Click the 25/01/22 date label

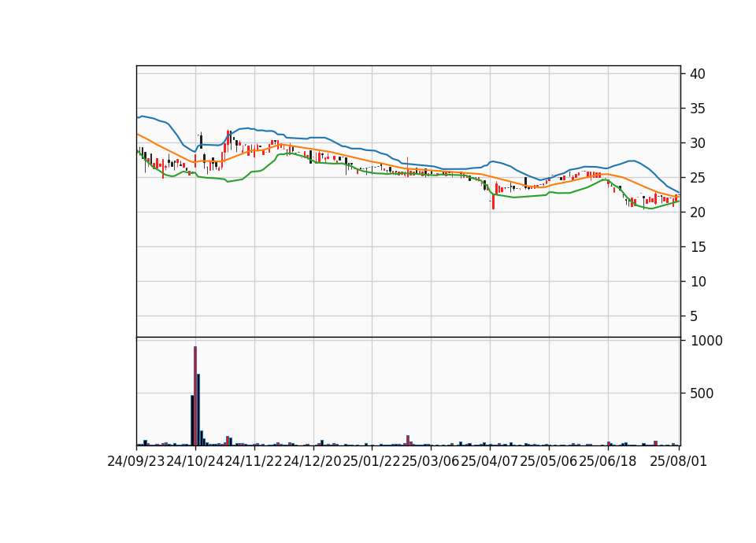pos(372,462)
